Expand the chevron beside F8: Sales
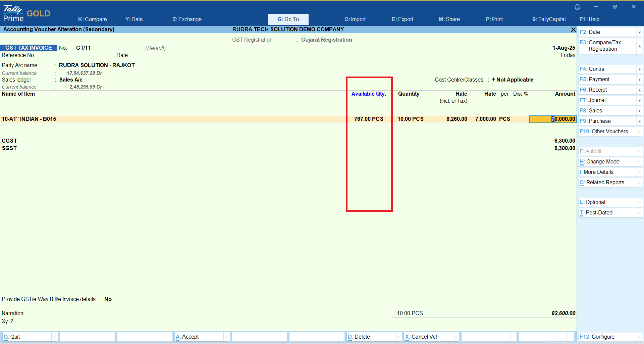 point(640,111)
